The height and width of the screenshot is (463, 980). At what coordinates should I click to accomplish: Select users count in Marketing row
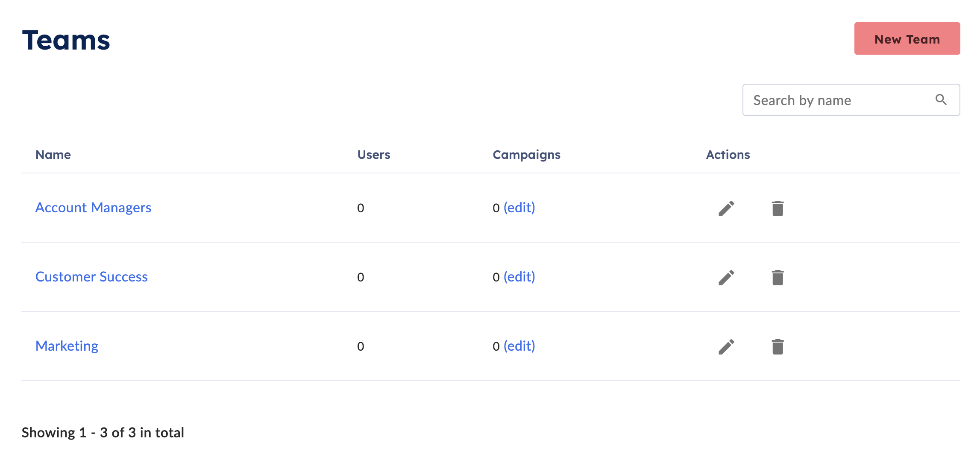[361, 346]
